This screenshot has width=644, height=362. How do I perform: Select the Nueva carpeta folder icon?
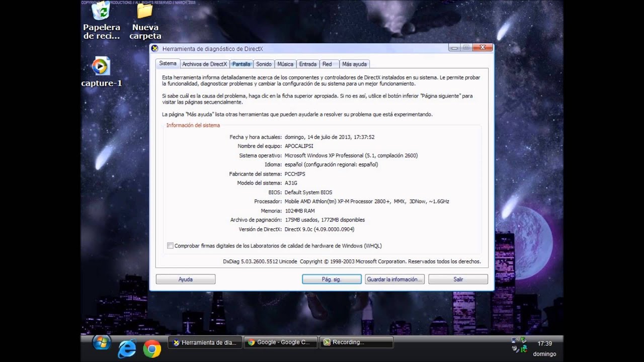coord(145,21)
